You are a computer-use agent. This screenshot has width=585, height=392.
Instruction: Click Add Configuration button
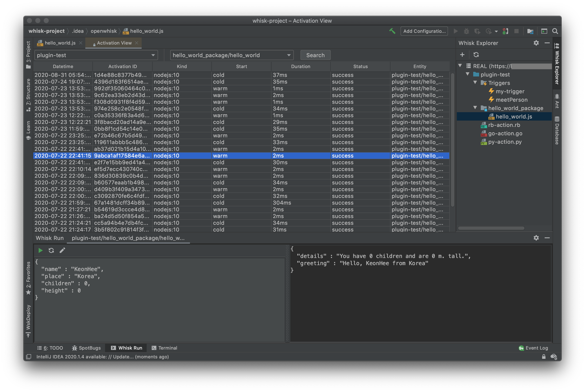424,31
